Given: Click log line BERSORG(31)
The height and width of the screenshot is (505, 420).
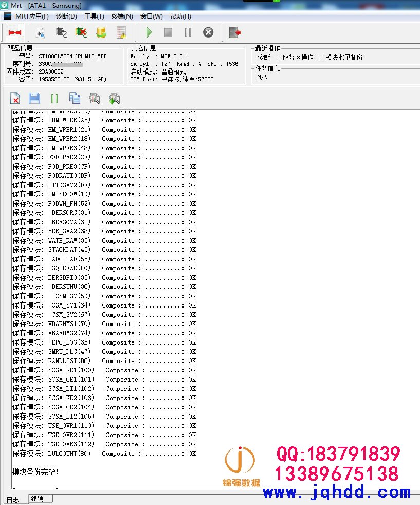Looking at the screenshot, I should pyautogui.click(x=104, y=213).
